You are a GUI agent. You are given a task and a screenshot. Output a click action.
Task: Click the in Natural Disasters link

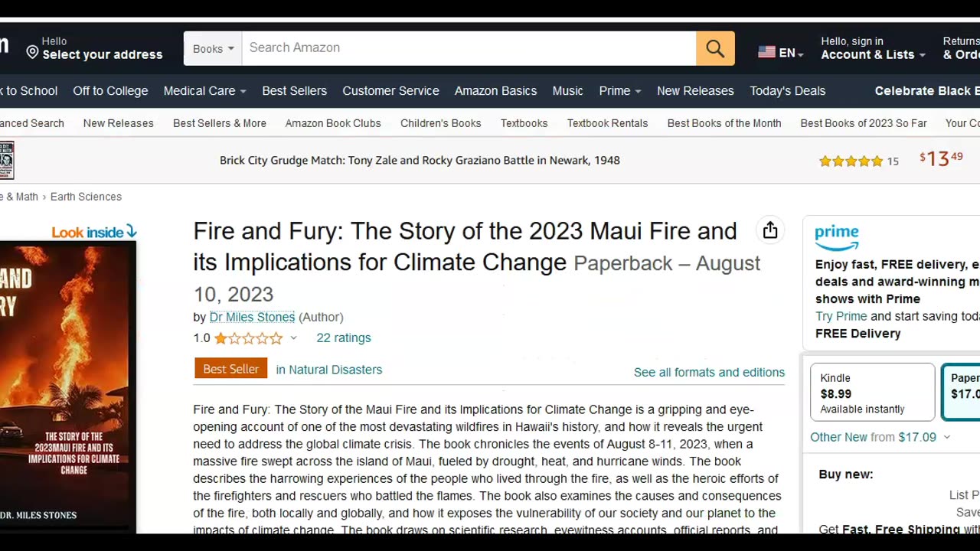[329, 370]
